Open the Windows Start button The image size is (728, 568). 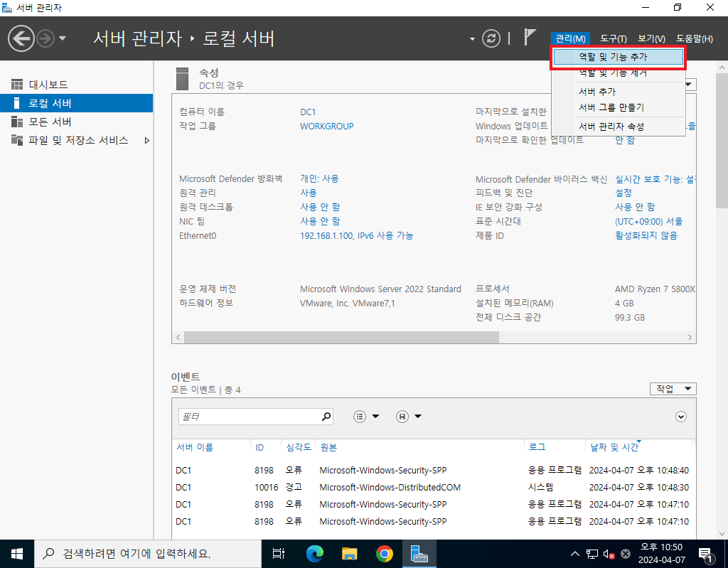pos(17,554)
